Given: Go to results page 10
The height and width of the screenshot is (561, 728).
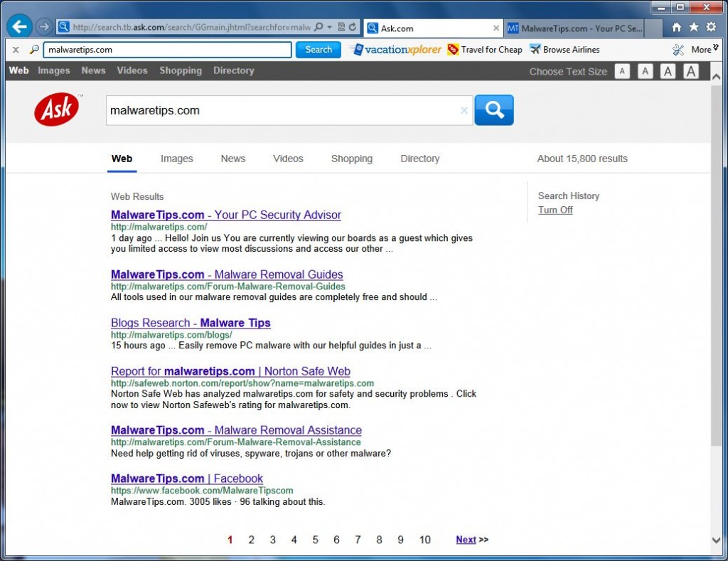Looking at the screenshot, I should 425,540.
